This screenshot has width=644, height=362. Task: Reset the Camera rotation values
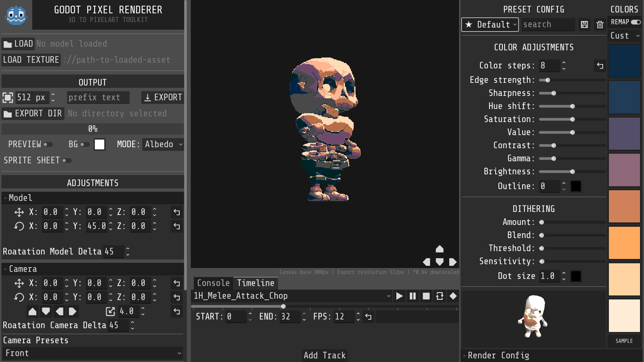click(177, 297)
